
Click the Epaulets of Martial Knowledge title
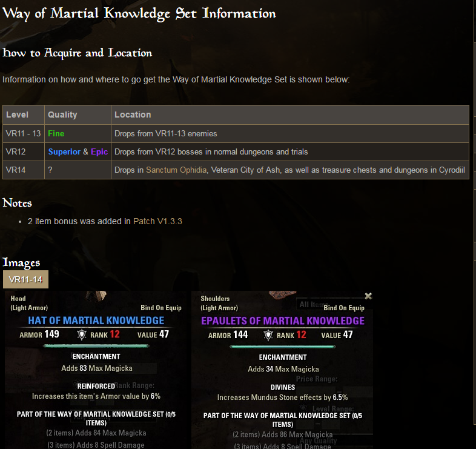pos(283,321)
